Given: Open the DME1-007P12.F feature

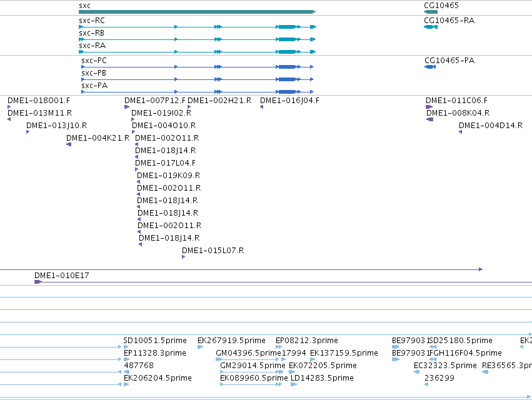Looking at the screenshot, I should (127, 107).
